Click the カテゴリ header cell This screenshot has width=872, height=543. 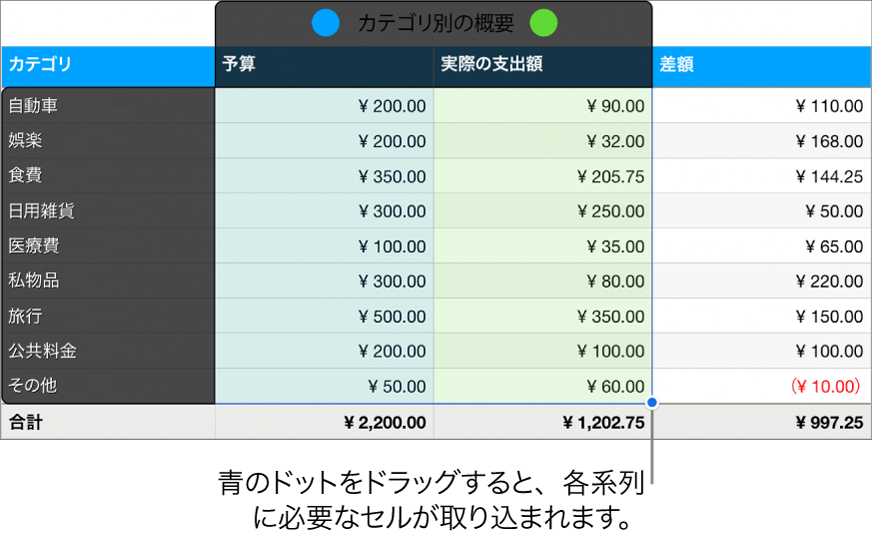[x=108, y=66]
